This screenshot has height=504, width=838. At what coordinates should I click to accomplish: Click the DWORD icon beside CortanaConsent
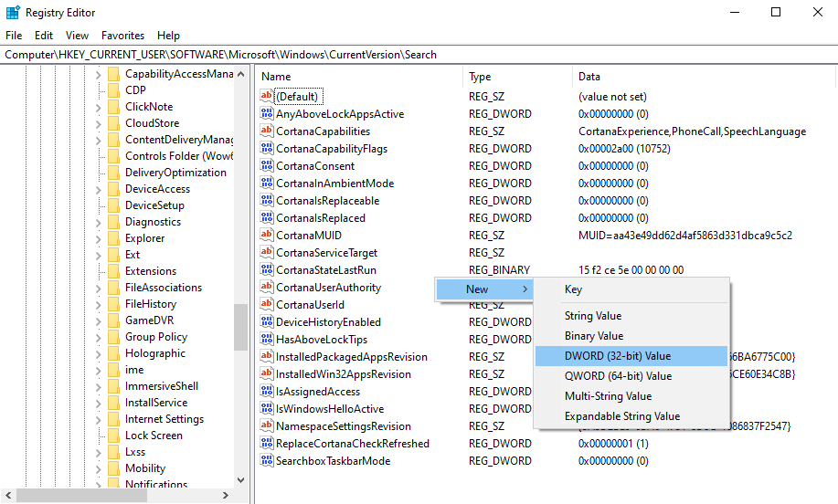pyautogui.click(x=266, y=165)
